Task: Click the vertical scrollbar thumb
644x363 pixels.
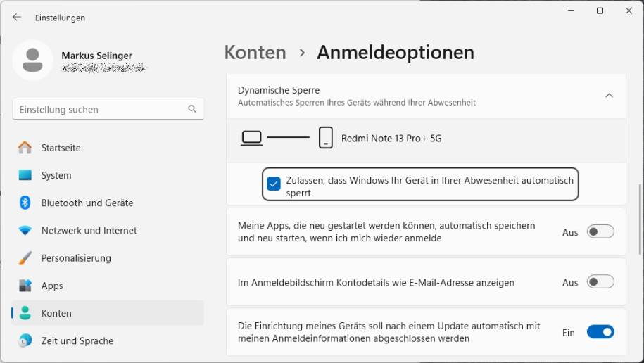Action: click(x=640, y=219)
